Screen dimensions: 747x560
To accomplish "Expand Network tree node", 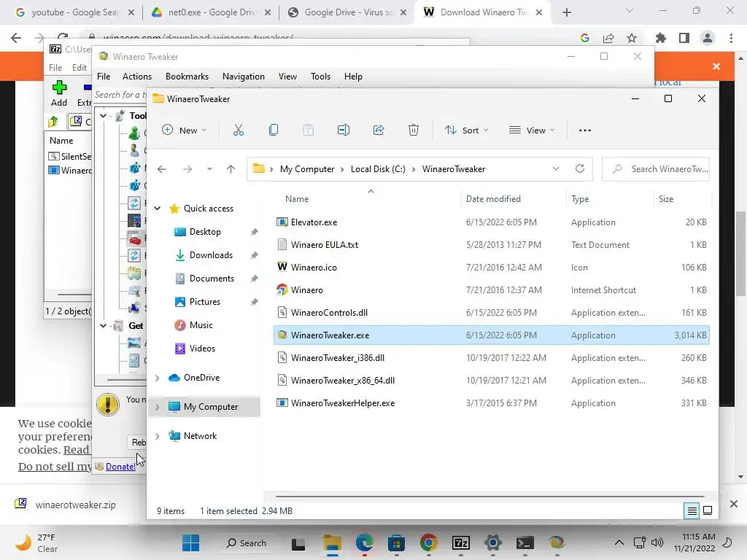I will click(158, 436).
